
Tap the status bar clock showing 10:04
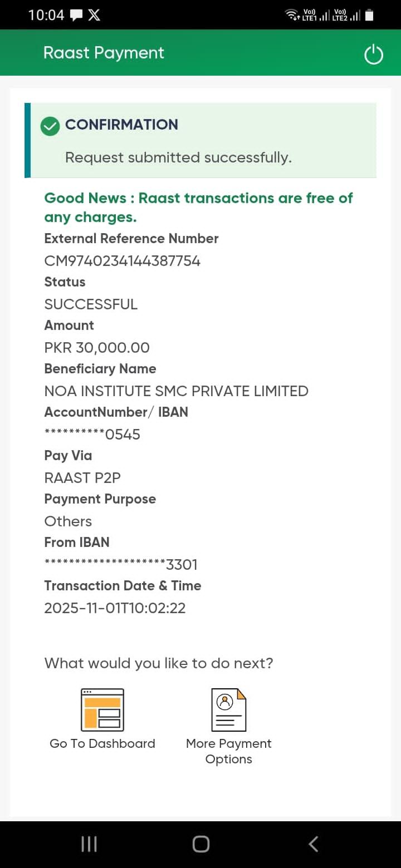coord(46,15)
